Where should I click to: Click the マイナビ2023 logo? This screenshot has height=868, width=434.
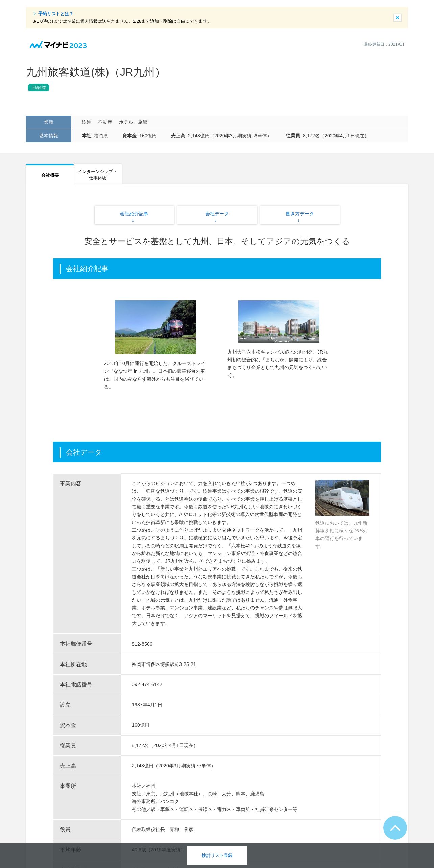58,45
